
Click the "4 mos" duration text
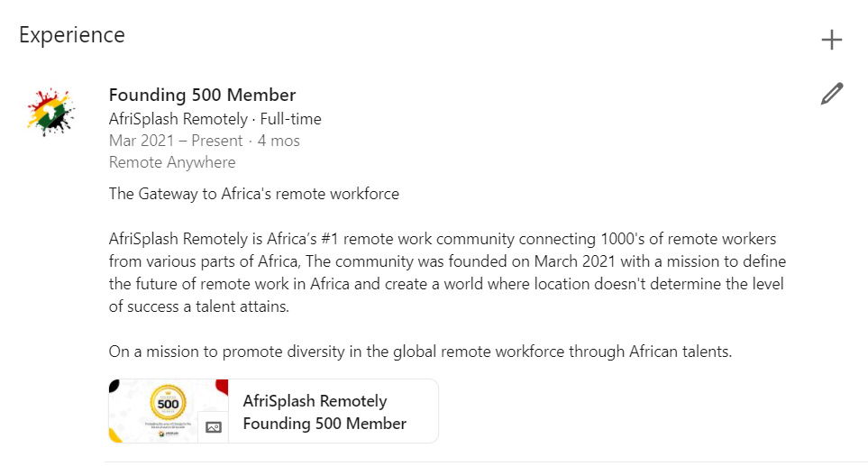point(279,141)
